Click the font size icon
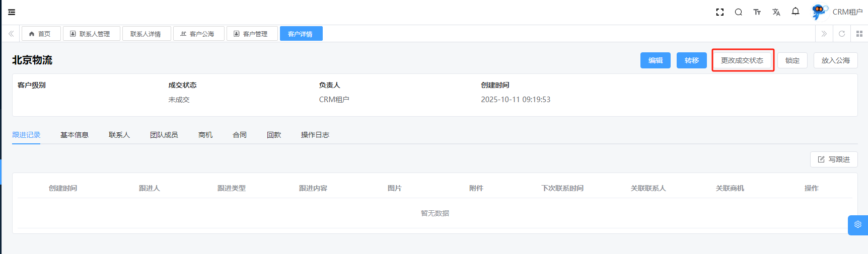 (x=757, y=12)
